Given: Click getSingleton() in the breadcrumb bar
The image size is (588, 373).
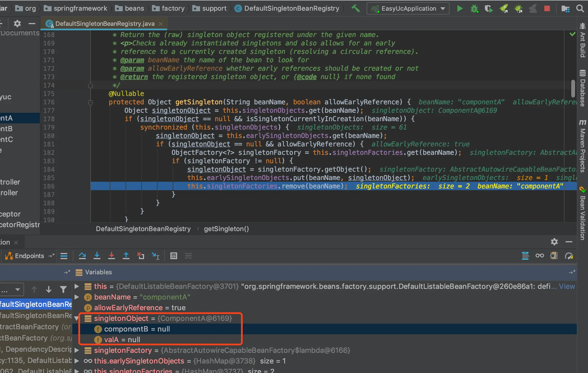Looking at the screenshot, I should coord(226,229).
